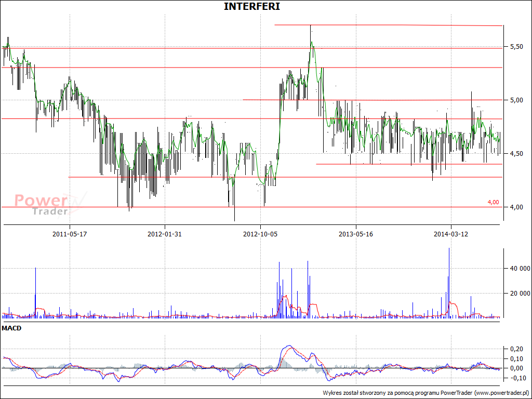Click the black 4,00 price axis label

[x=516, y=207]
